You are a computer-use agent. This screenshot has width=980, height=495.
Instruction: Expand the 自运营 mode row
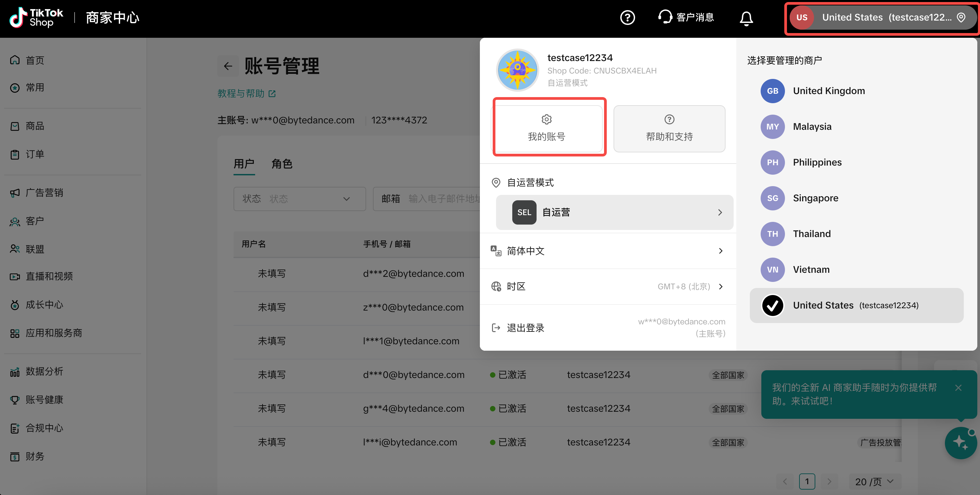614,212
